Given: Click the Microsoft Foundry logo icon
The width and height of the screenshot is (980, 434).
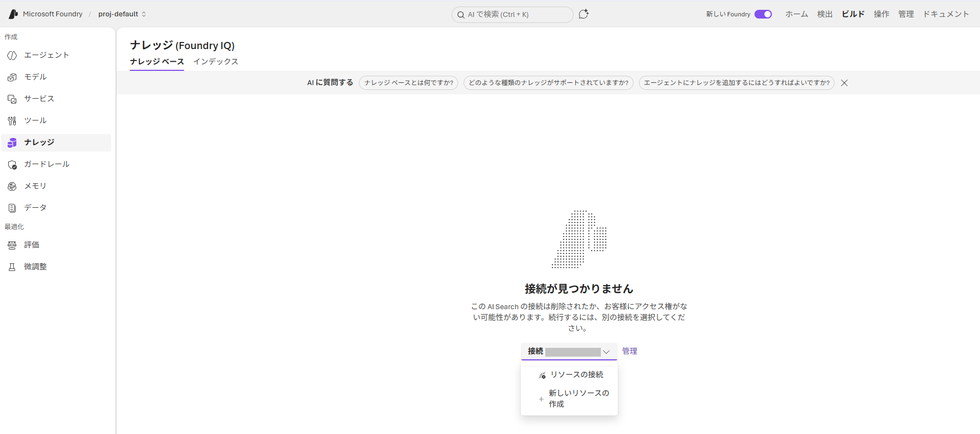Looking at the screenshot, I should click(x=13, y=14).
